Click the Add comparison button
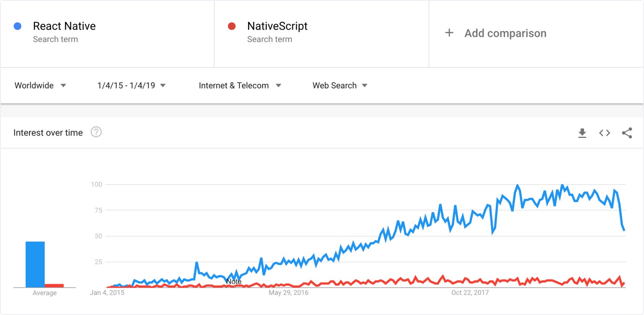This screenshot has height=315, width=644. 505,33
